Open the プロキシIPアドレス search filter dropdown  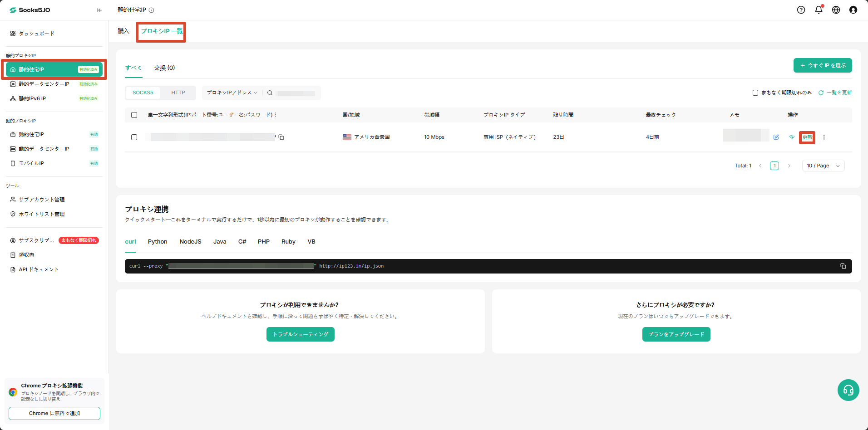(x=232, y=93)
